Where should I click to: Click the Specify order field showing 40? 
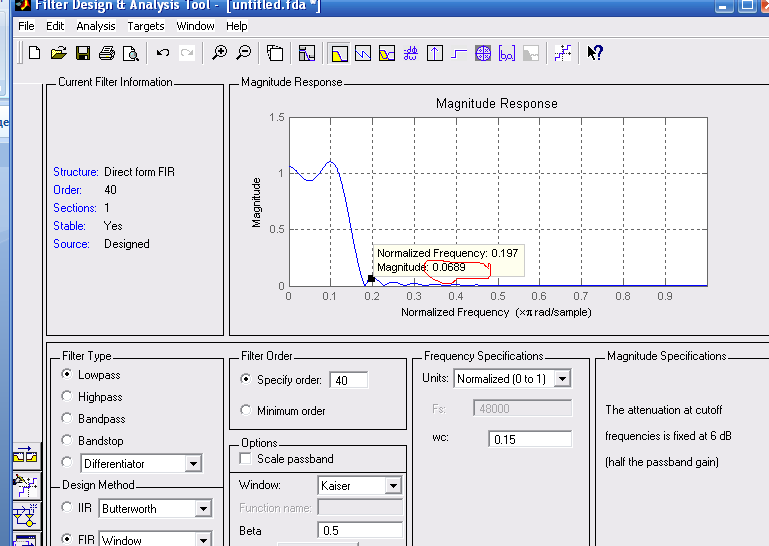(x=349, y=380)
